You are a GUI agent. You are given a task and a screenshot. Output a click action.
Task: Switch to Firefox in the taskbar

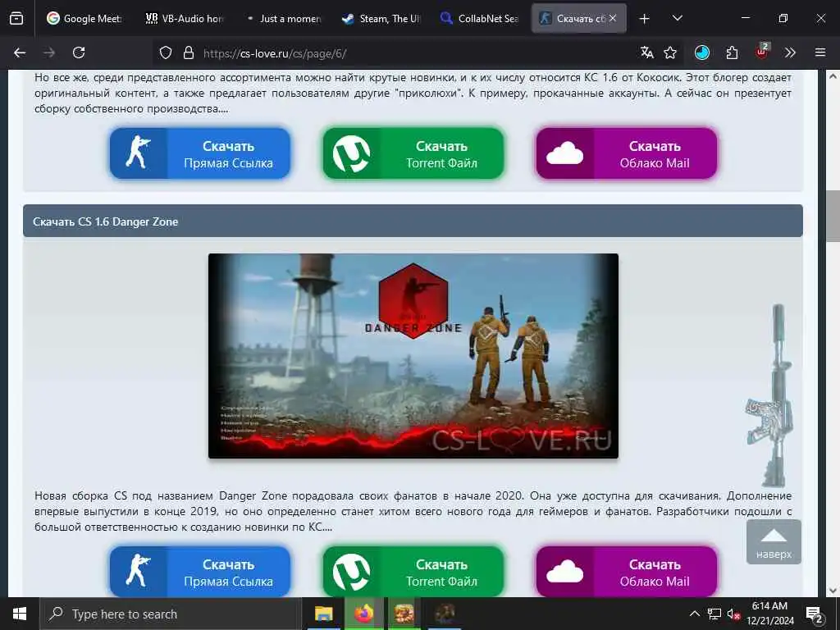[x=363, y=614]
